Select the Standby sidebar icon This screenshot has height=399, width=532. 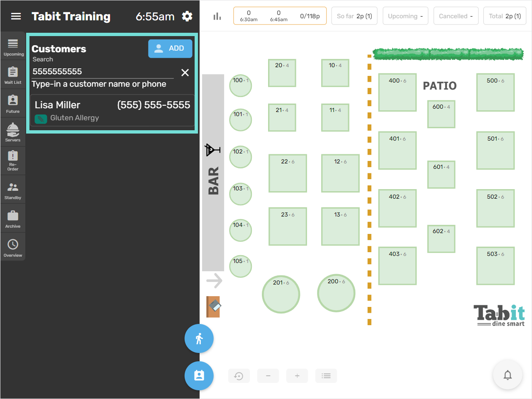[13, 189]
